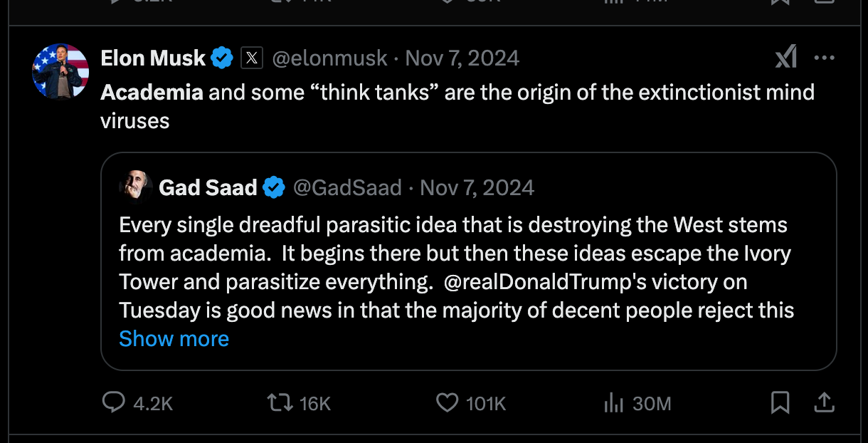
Task: Click the reply icon with 4.2K count
Action: click(114, 403)
